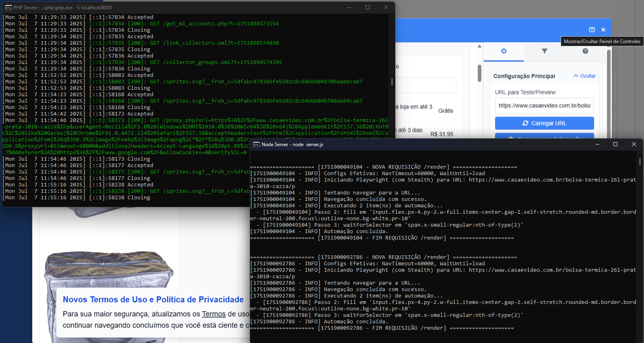Close the preview dialog with the white X
This screenshot has height=343, width=644.
coord(603,30)
